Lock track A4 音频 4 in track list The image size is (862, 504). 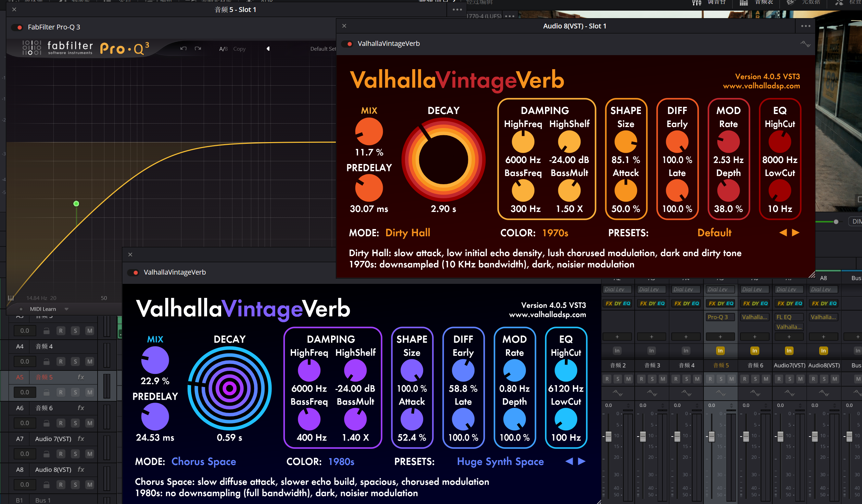coord(47,362)
